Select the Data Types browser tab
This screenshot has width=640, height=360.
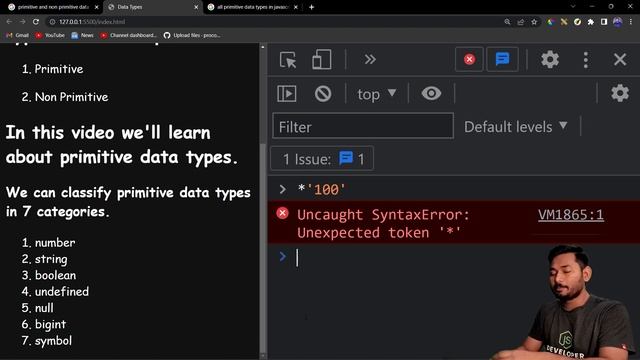[152, 7]
